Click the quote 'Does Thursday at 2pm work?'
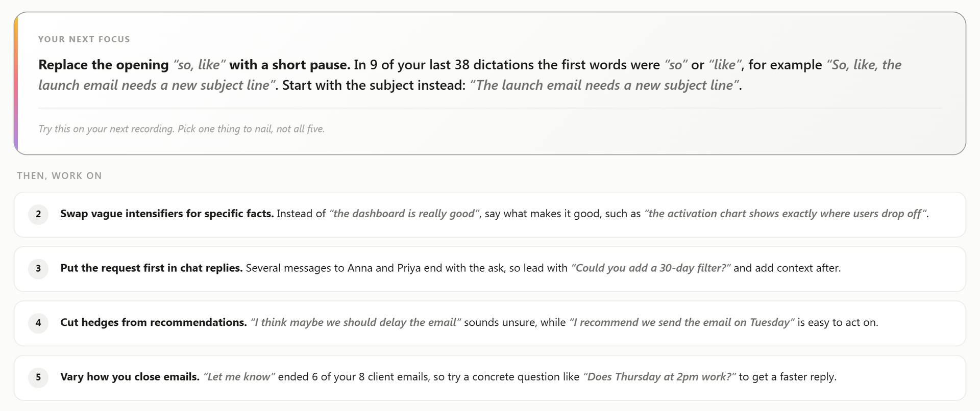This screenshot has height=411, width=980. [659, 377]
